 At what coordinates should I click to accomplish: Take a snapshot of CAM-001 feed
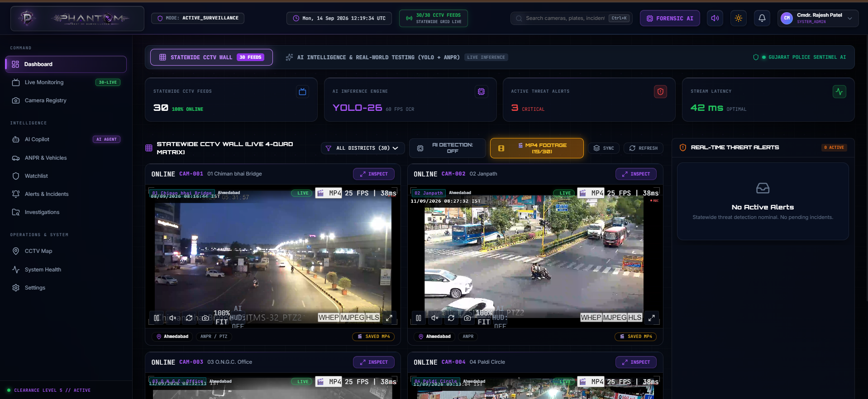coord(205,318)
